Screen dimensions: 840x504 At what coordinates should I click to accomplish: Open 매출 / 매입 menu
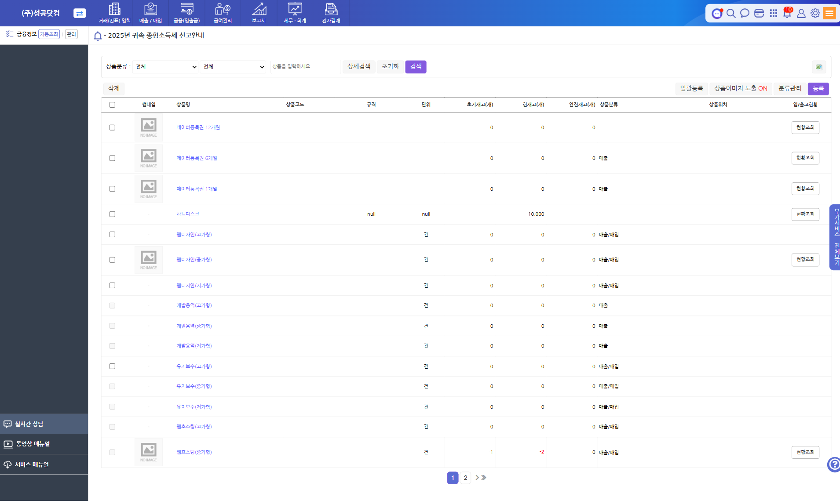pos(151,13)
